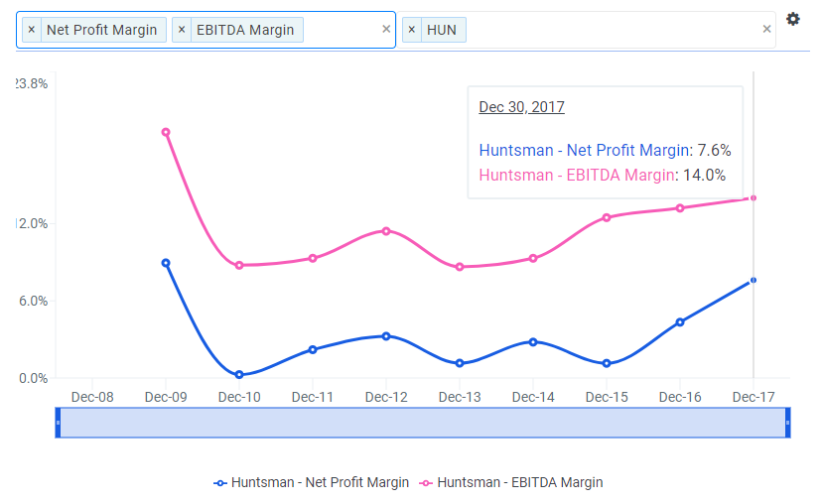823x504 pixels.
Task: Remove the Net Profit Margin tag
Action: pos(32,30)
